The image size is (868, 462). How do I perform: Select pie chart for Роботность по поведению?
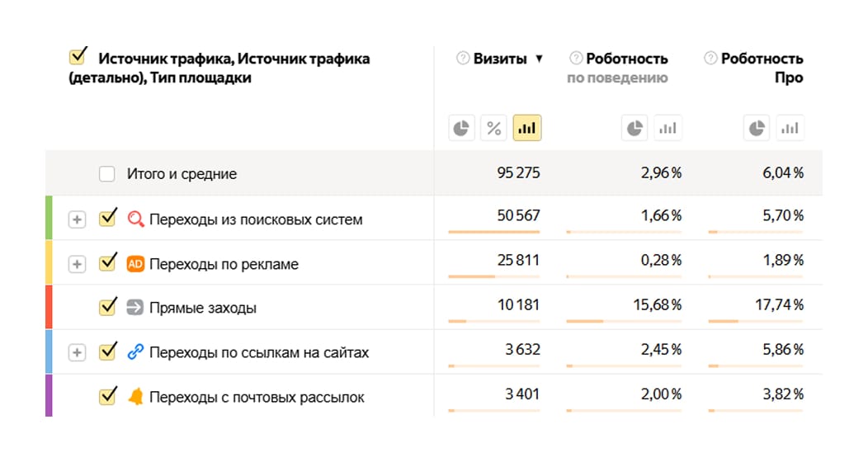pyautogui.click(x=634, y=129)
